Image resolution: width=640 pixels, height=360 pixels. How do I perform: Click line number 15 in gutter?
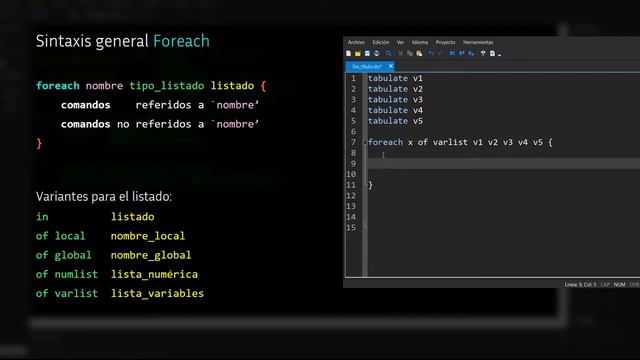[x=351, y=228]
